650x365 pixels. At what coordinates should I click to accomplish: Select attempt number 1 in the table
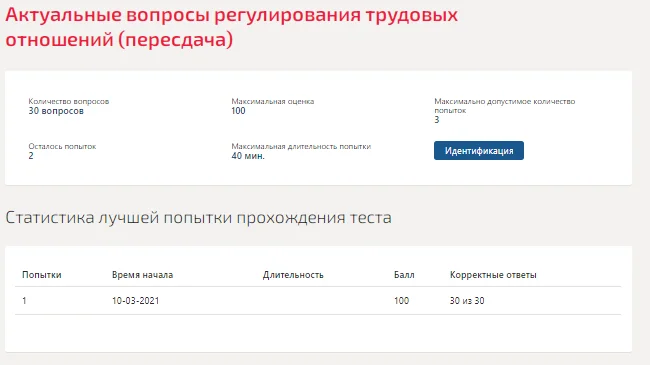tap(24, 301)
